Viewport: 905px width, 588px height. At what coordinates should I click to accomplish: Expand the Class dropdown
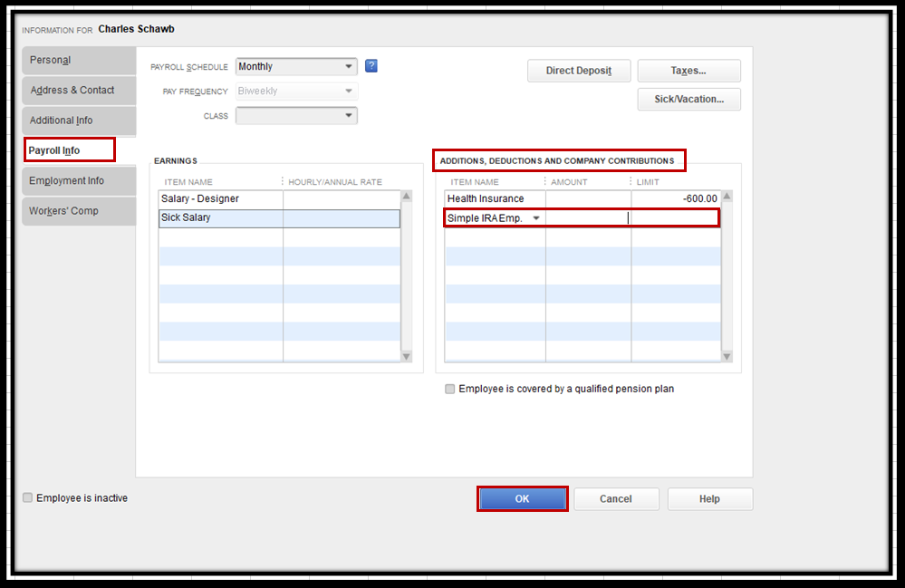296,115
